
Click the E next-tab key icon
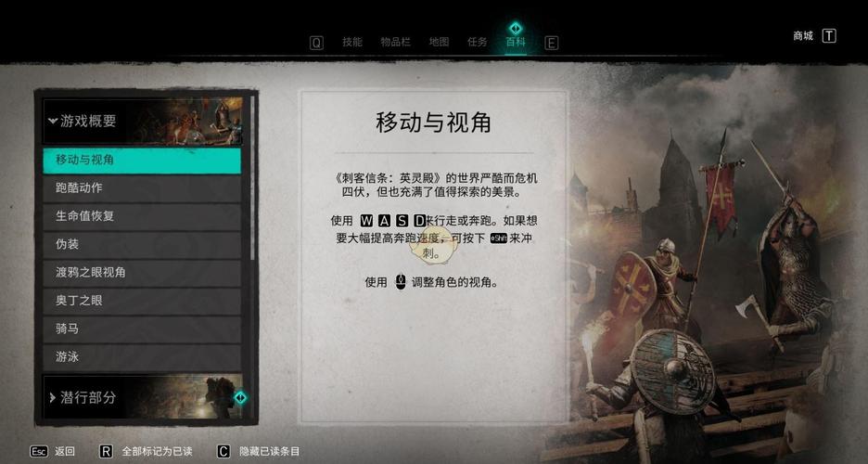pyautogui.click(x=552, y=43)
